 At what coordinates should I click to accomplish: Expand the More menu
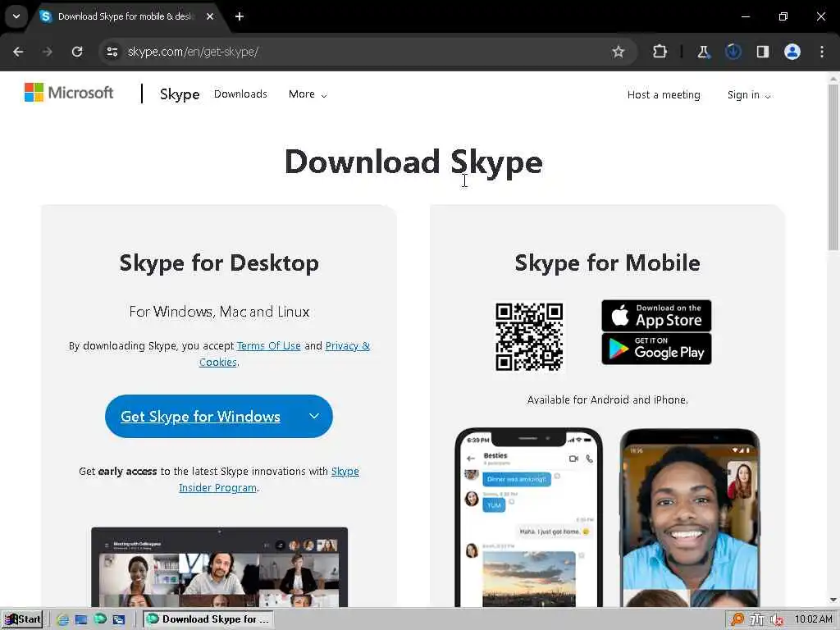pos(308,94)
